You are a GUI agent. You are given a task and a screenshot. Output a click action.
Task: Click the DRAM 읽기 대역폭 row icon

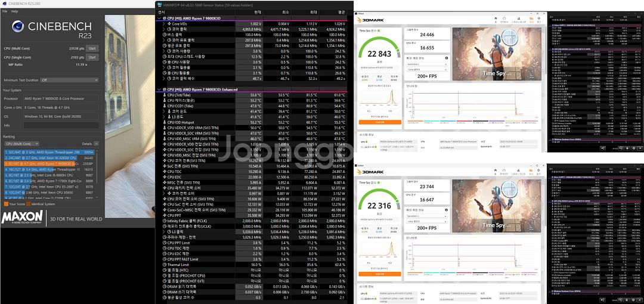tap(165, 287)
